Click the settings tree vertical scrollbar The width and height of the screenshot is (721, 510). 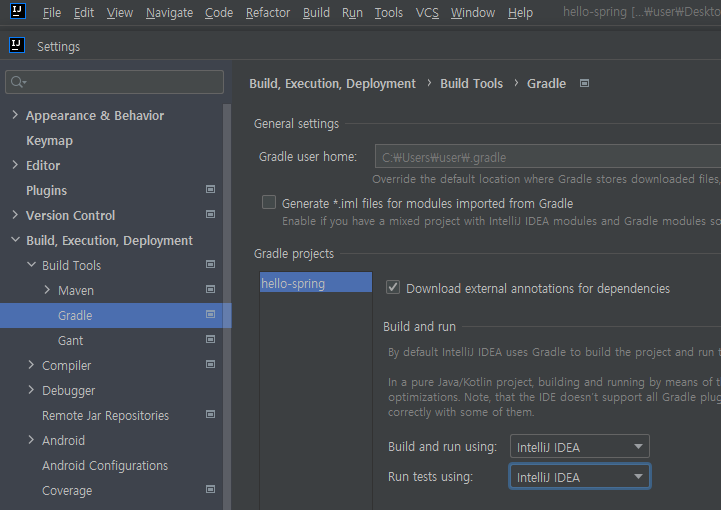227,307
